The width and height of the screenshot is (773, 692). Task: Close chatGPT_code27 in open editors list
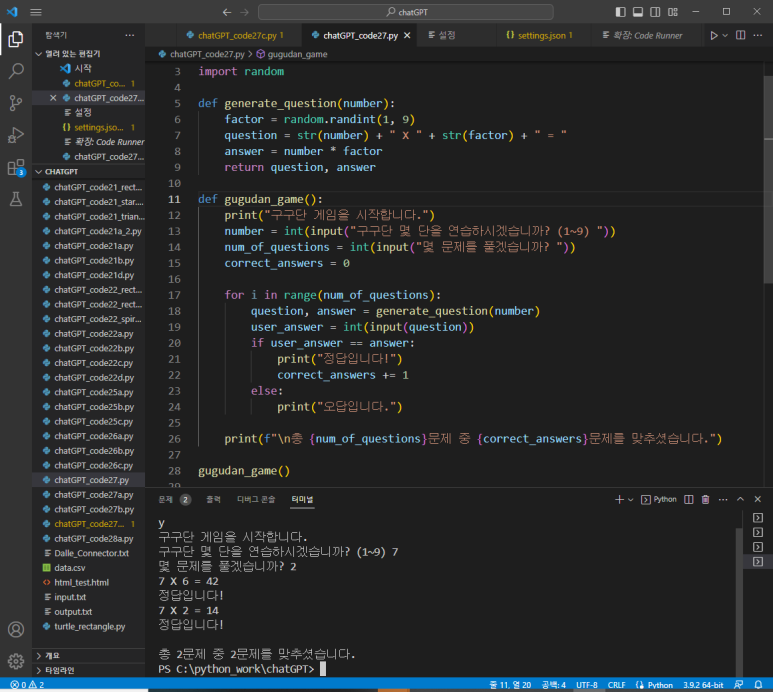click(53, 98)
